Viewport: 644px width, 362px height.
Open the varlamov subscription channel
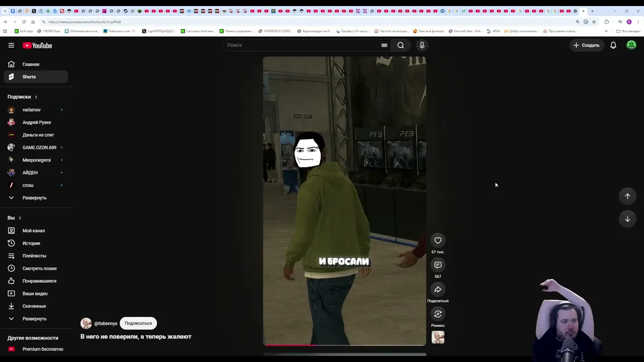36,110
